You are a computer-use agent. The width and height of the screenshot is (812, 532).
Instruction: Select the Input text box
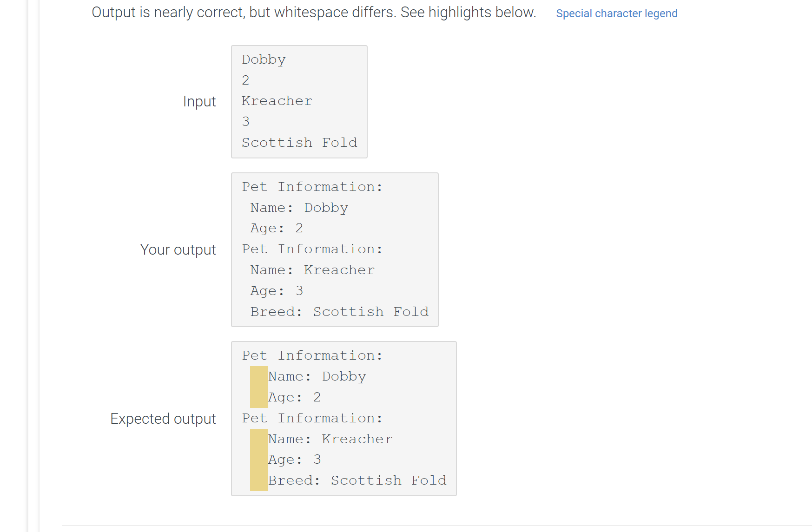[299, 101]
